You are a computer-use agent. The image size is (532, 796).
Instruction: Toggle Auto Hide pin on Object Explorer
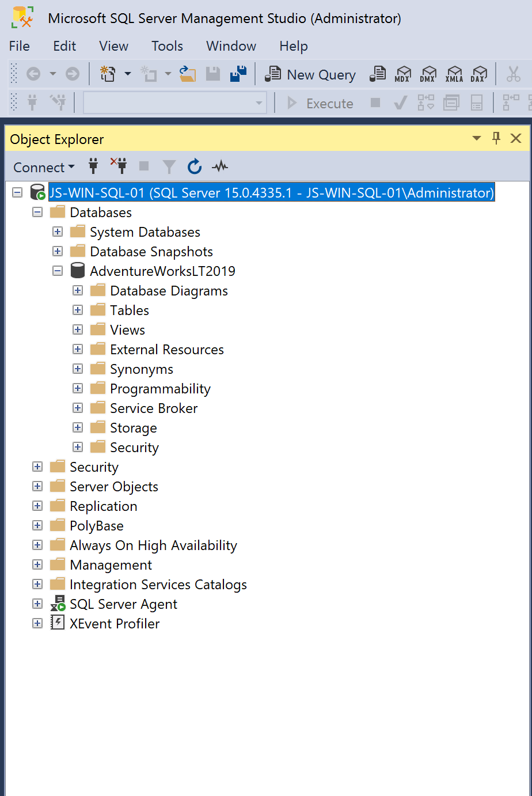(x=496, y=138)
